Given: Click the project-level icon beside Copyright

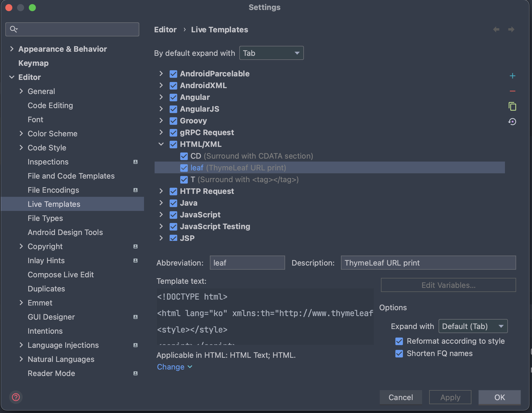Looking at the screenshot, I should (135, 246).
